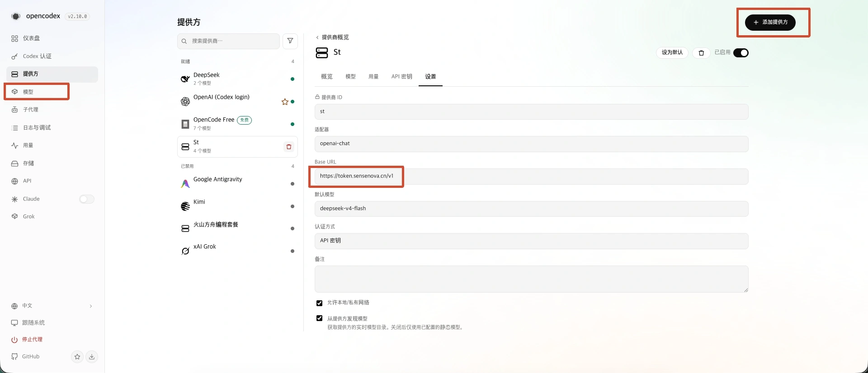868x373 pixels.
Task: Switch to the 概览 tab
Action: tap(327, 77)
